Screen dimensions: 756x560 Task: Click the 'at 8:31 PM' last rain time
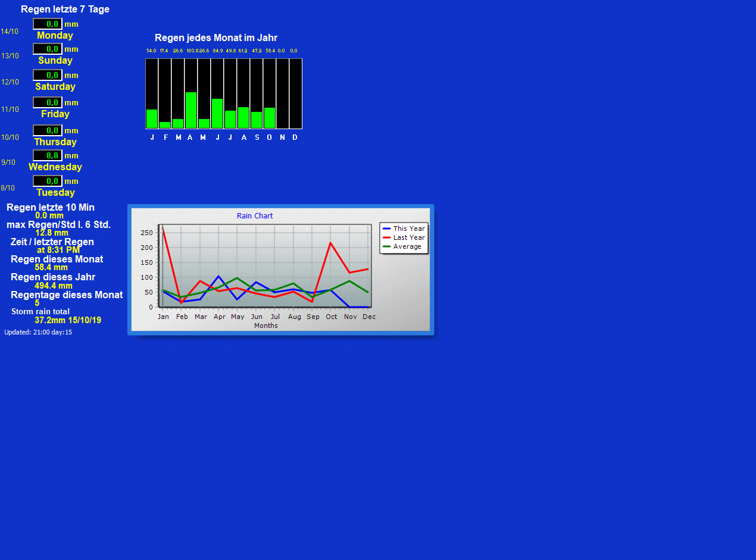58,250
